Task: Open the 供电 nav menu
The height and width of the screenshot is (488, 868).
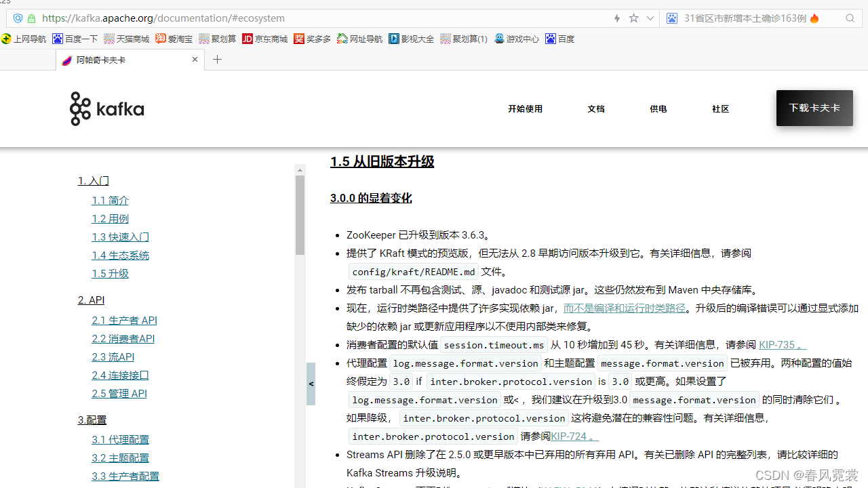Action: (x=658, y=108)
